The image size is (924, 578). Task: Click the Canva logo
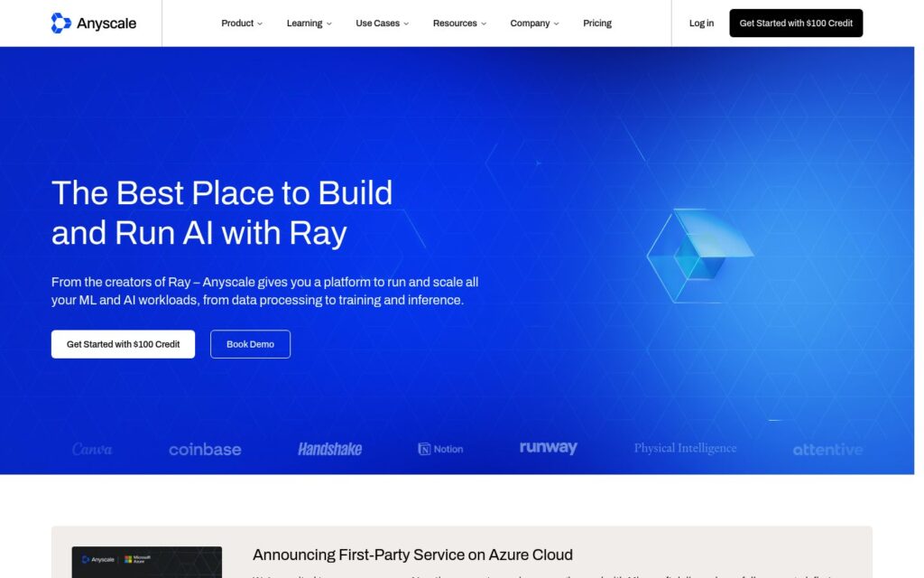(92, 450)
